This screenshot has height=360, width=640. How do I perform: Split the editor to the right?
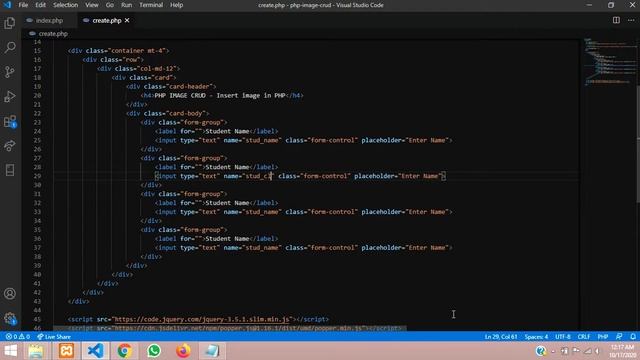click(616, 20)
